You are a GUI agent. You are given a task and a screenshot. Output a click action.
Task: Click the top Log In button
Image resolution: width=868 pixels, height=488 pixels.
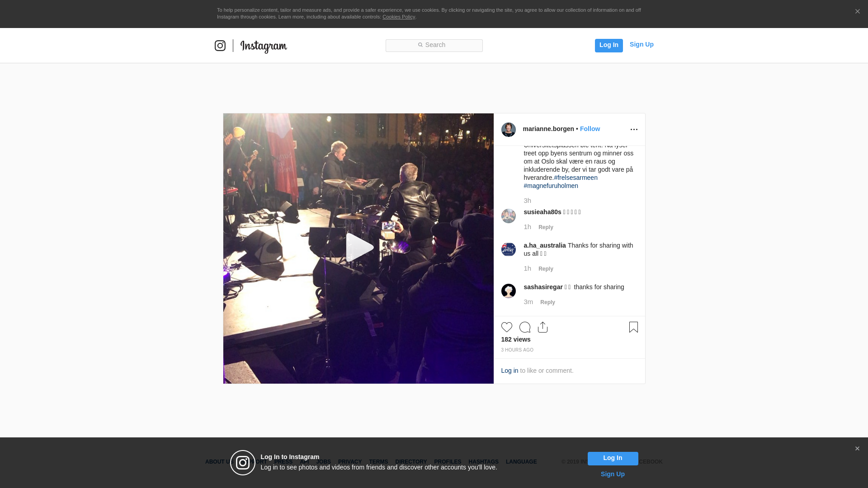point(609,46)
